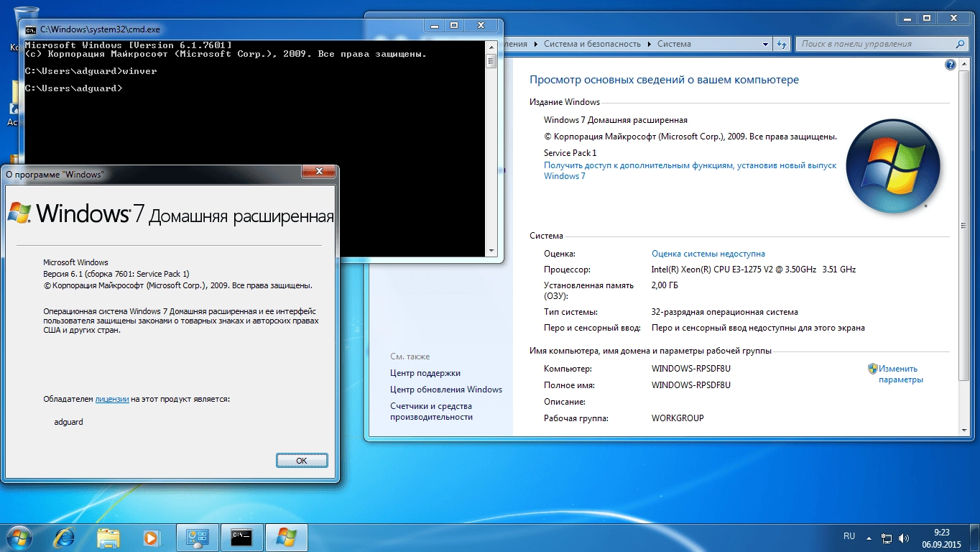Open the upgrade Windows 7 edition link
The image size is (980, 552).
690,170
